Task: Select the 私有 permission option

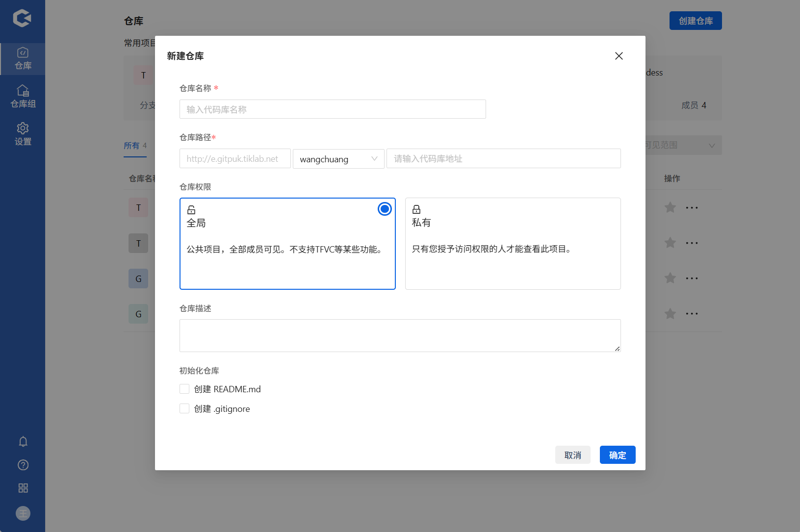Action: [x=513, y=244]
